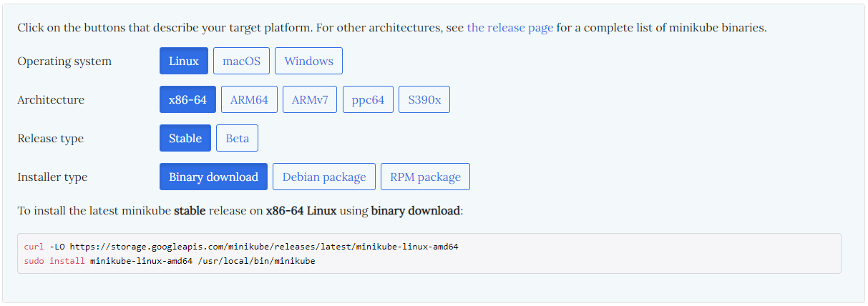Select Stable release type
The width and height of the screenshot is (868, 306).
[185, 138]
